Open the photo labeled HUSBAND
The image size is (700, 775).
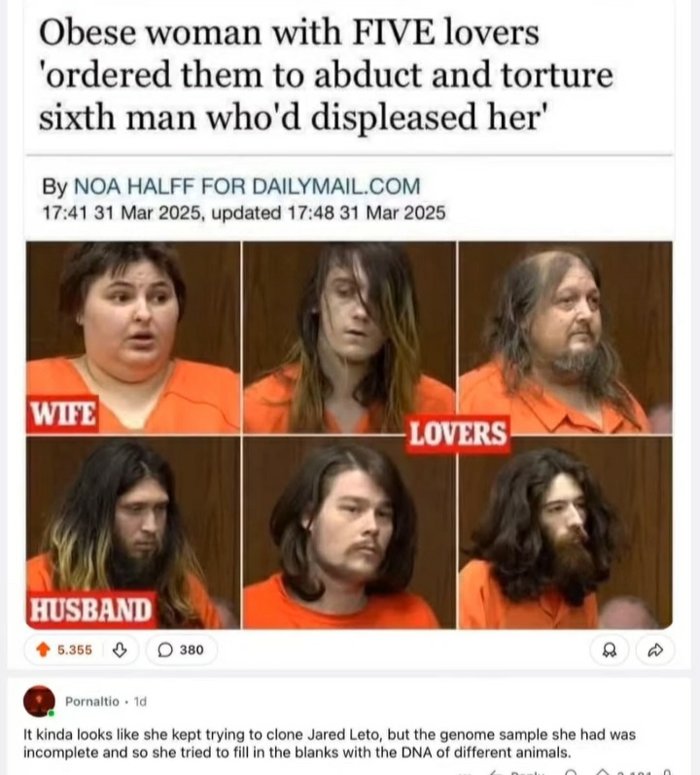pos(133,533)
